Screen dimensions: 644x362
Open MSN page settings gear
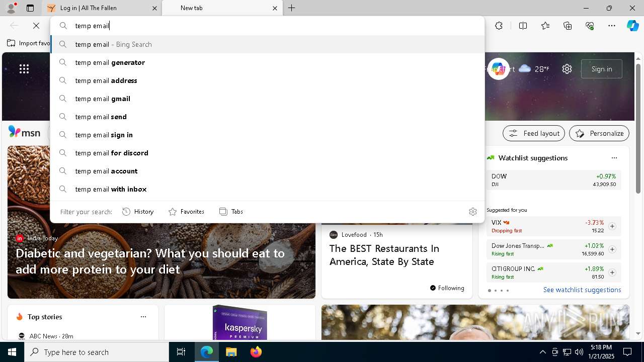pos(567,69)
